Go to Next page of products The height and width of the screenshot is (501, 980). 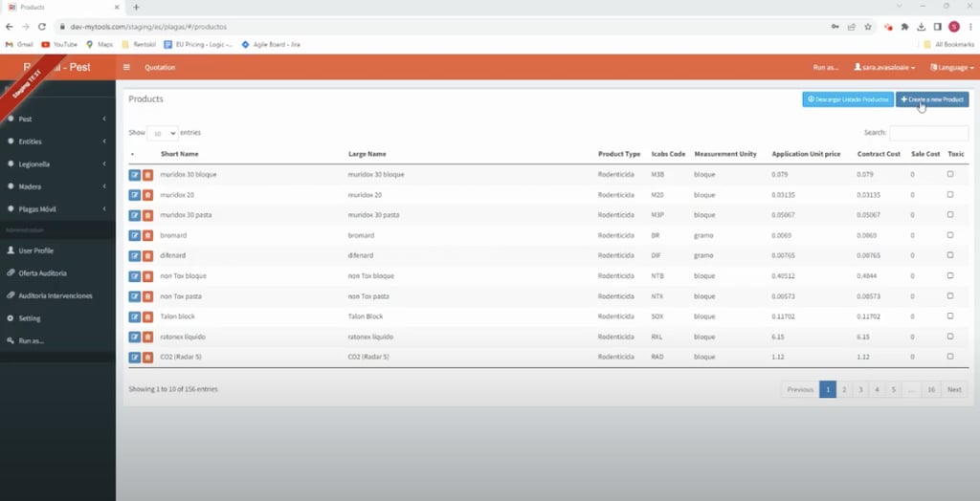pos(954,389)
